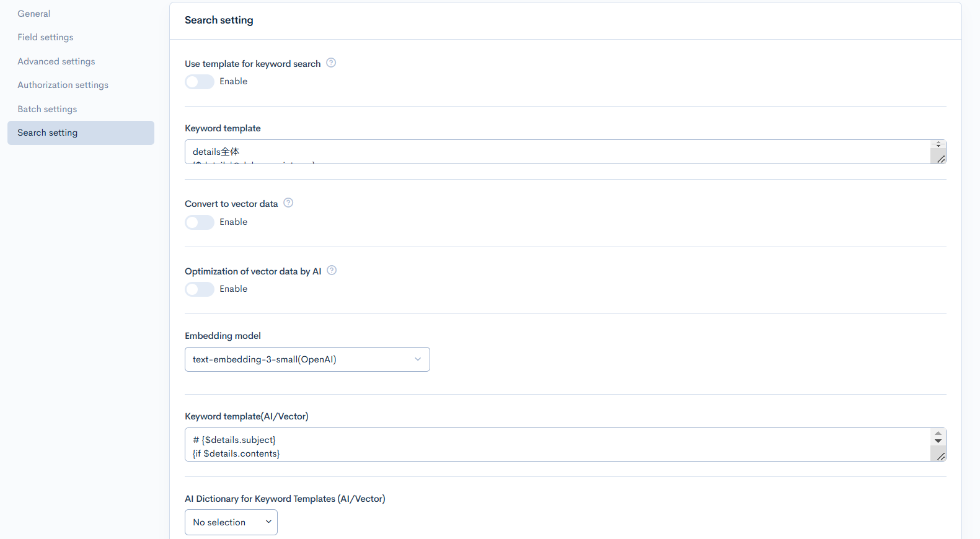Click help icon for Optimization of vector data by AI
The width and height of the screenshot is (980, 539).
(x=332, y=270)
